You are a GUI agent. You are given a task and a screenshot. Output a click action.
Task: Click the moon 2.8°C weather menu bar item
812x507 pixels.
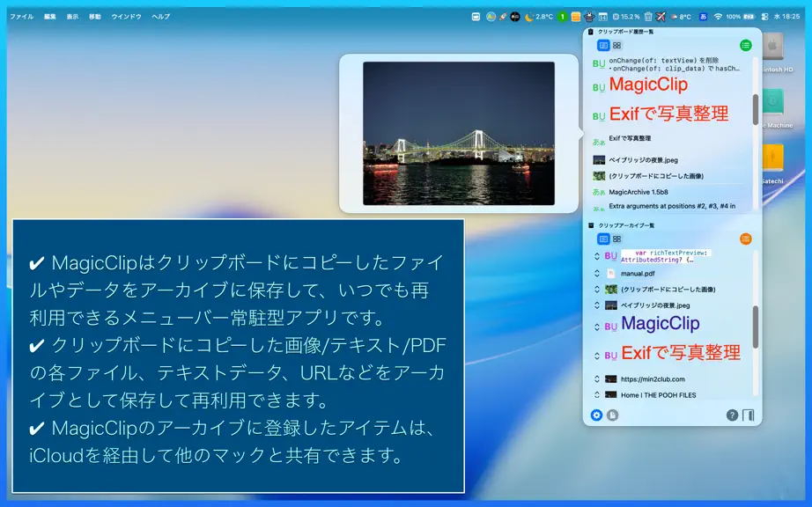click(x=539, y=17)
